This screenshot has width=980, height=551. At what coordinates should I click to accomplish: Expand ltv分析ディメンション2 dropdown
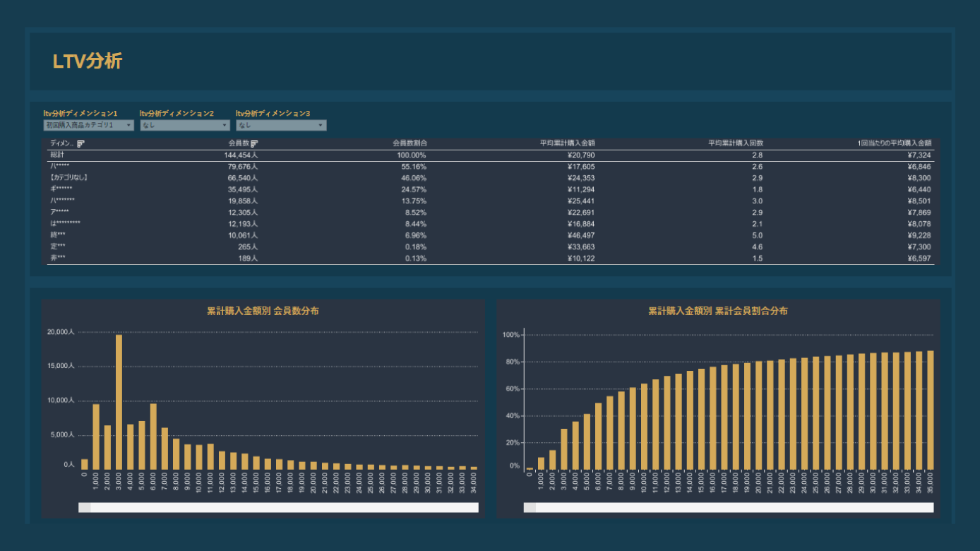coord(184,125)
